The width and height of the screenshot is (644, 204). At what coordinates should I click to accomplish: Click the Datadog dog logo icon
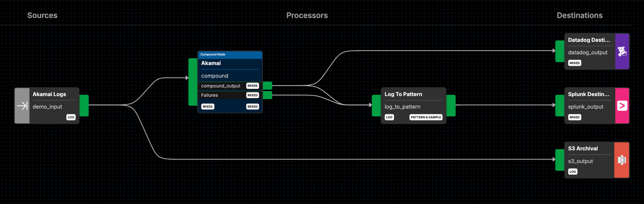point(622,51)
